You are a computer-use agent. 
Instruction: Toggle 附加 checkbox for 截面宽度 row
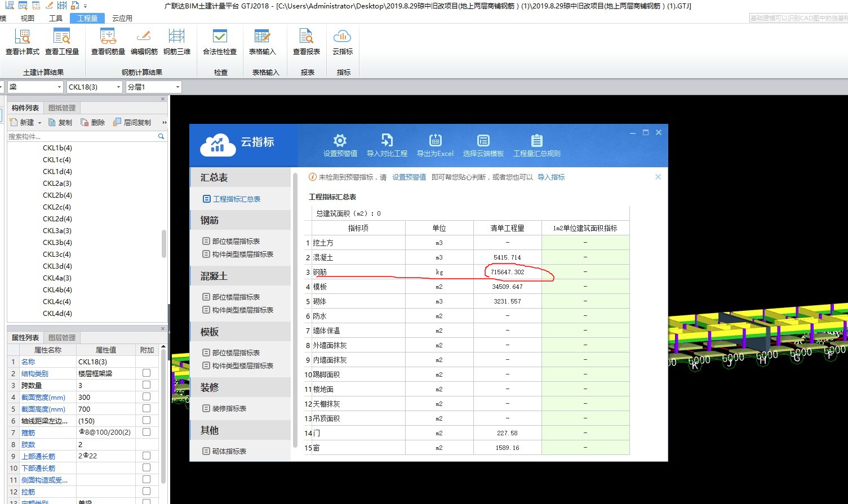[146, 396]
